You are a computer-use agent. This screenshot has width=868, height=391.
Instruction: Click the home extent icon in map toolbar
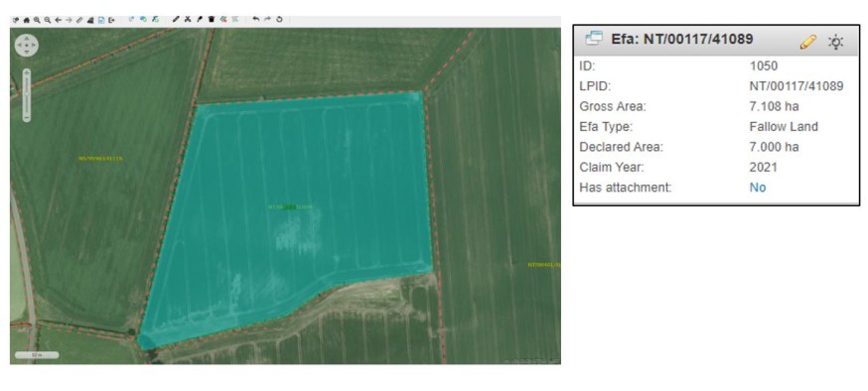(27, 20)
